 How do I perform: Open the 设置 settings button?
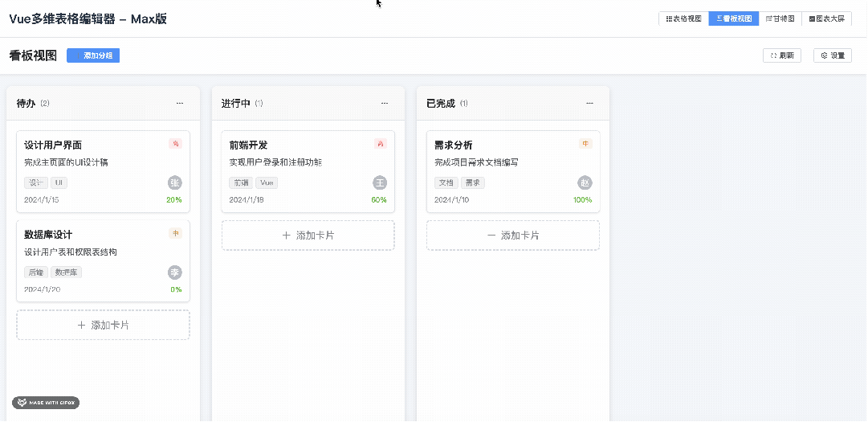click(833, 55)
